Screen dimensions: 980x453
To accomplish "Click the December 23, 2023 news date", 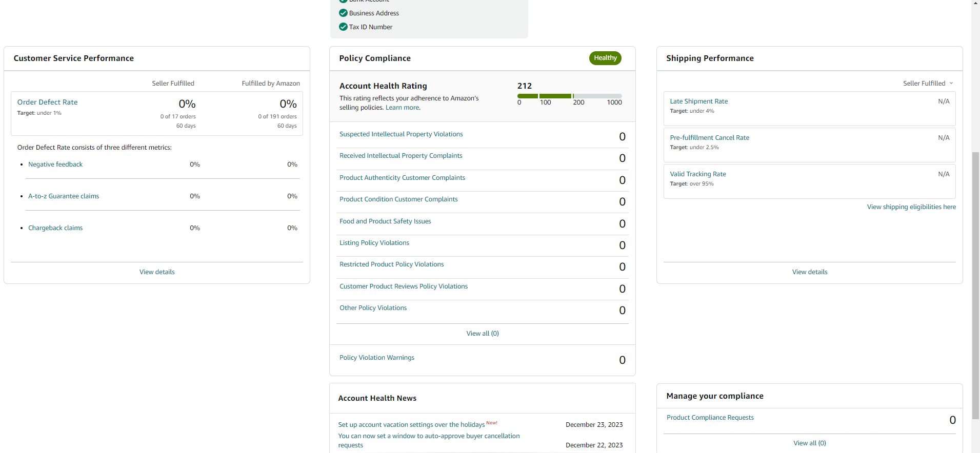I will point(594,425).
